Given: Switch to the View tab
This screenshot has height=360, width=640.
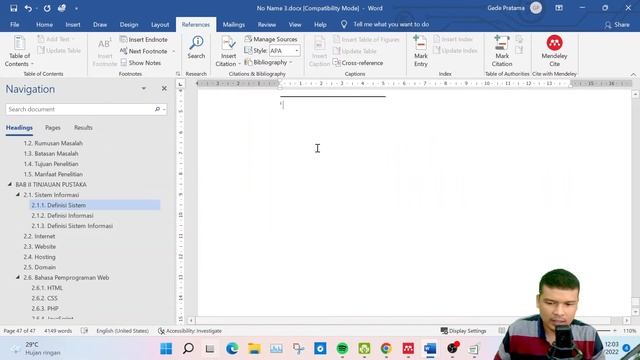Looking at the screenshot, I should (x=295, y=24).
